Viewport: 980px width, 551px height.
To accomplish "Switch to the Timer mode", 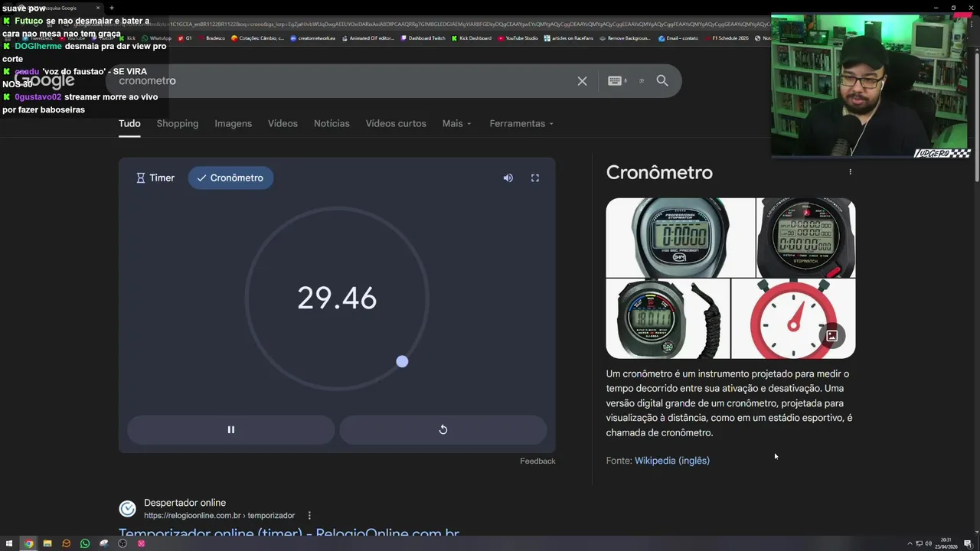I will tap(155, 178).
